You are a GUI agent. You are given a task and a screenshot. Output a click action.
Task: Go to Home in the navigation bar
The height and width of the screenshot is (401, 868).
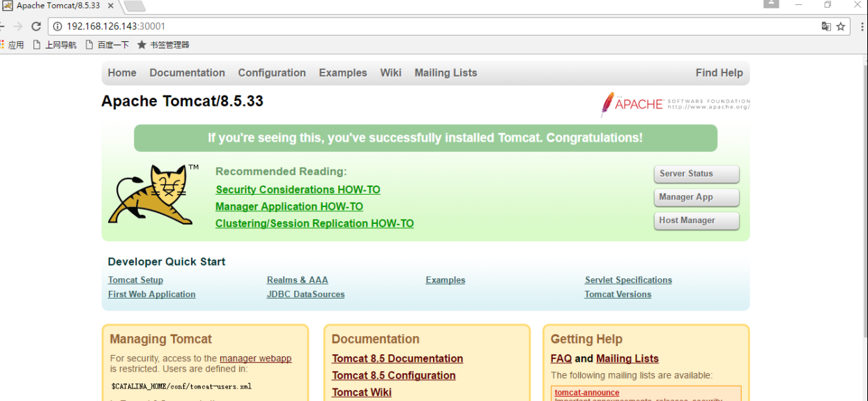pyautogui.click(x=122, y=73)
